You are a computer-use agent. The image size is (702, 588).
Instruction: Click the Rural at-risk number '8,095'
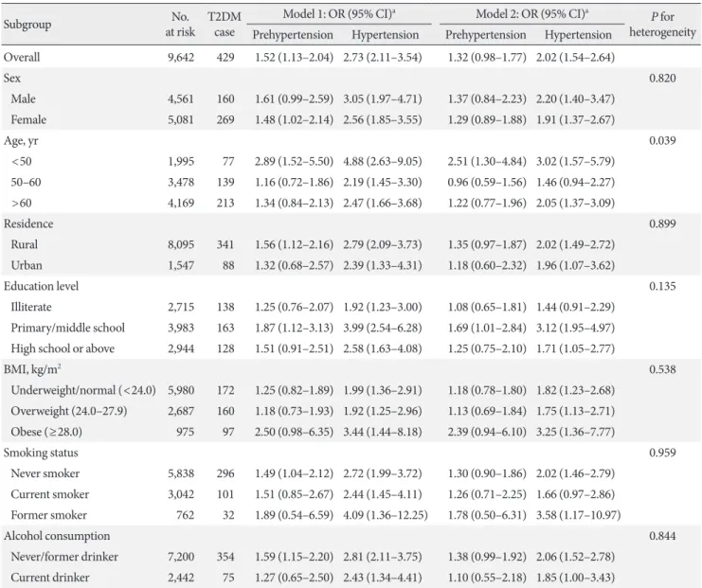[x=181, y=244]
